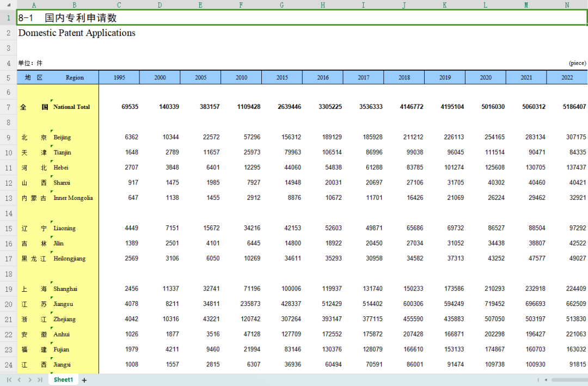Image resolution: width=588 pixels, height=386 pixels.
Task: Go to next sheet navigation arrow
Action: pos(29,380)
